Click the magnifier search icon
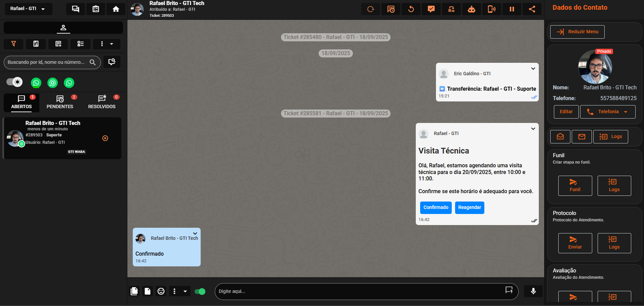The height and width of the screenshot is (306, 644). click(92, 62)
